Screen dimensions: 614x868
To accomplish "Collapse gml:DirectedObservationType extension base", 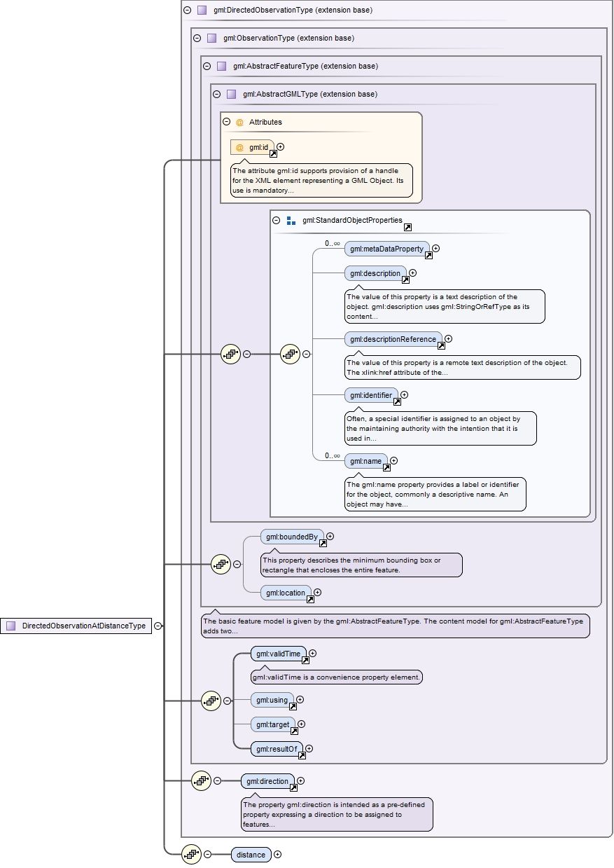I will pyautogui.click(x=187, y=11).
